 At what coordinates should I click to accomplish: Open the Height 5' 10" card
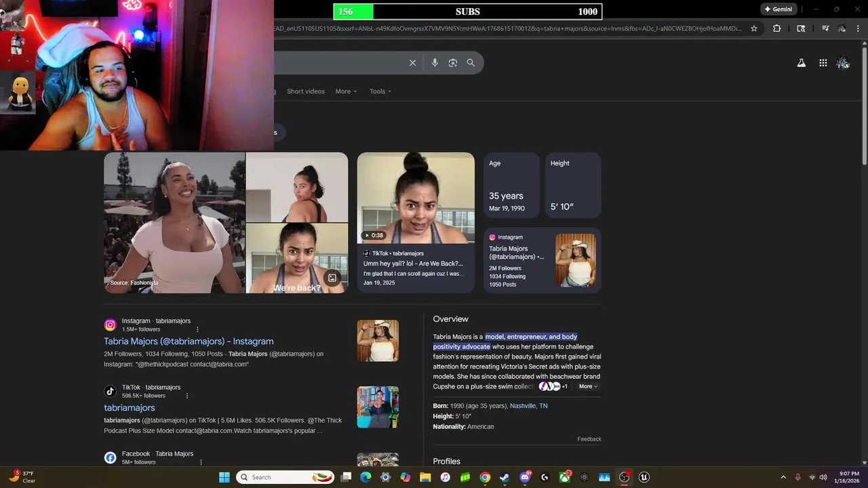[x=573, y=185]
